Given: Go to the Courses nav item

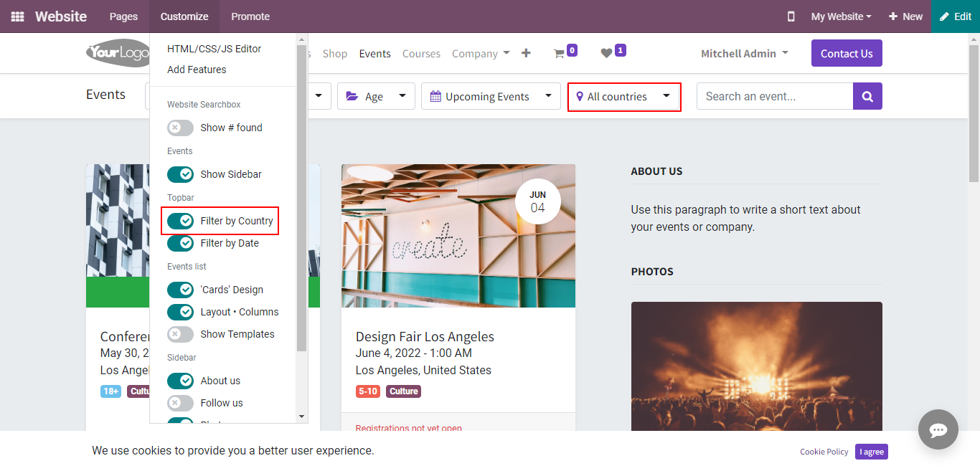Looking at the screenshot, I should pos(421,54).
